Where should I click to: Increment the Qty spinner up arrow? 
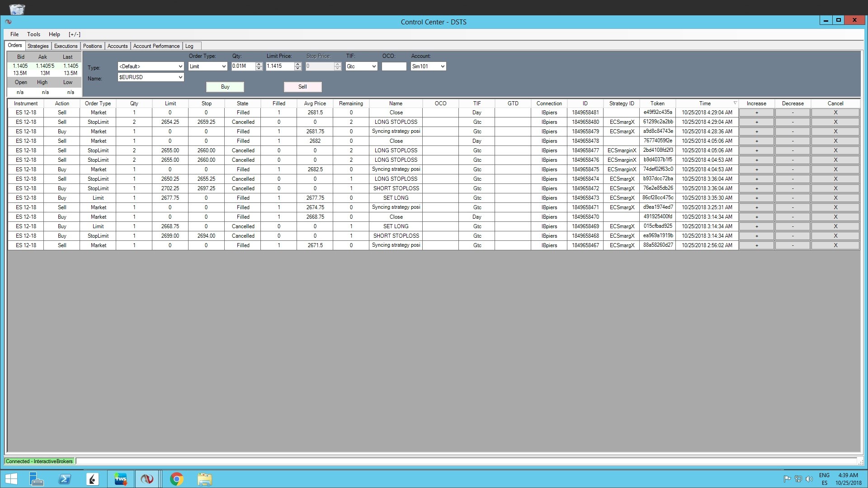point(259,64)
